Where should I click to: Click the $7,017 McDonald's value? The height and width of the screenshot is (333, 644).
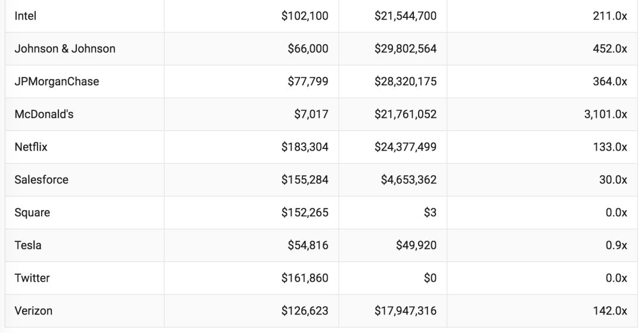click(x=311, y=114)
